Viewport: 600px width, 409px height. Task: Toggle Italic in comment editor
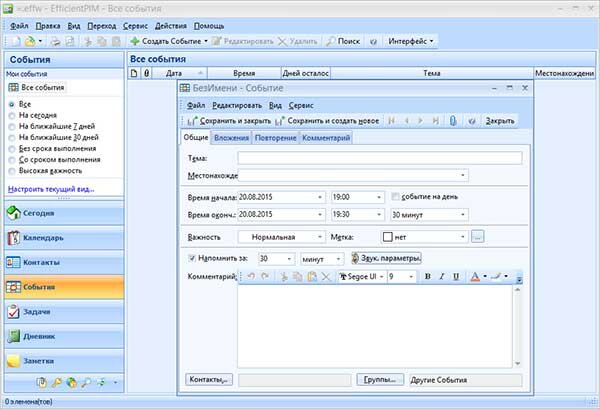[x=442, y=276]
